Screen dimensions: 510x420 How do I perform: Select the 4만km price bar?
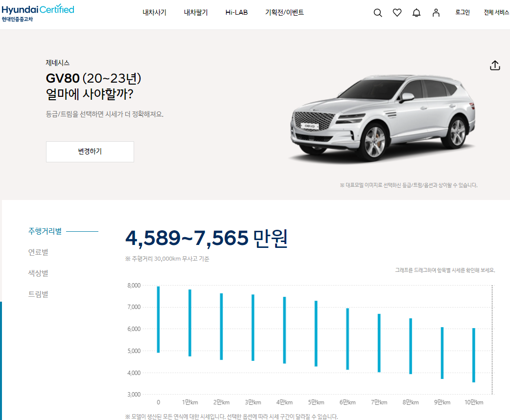pos(284,330)
